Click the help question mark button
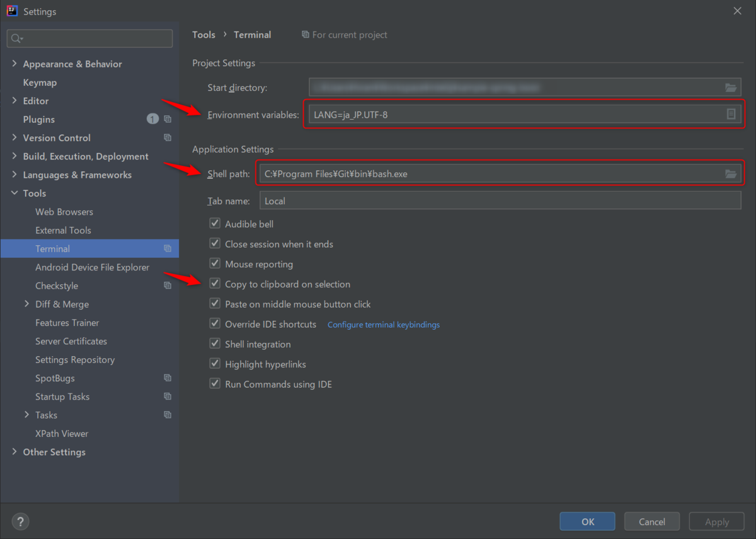This screenshot has width=756, height=539. 21,522
